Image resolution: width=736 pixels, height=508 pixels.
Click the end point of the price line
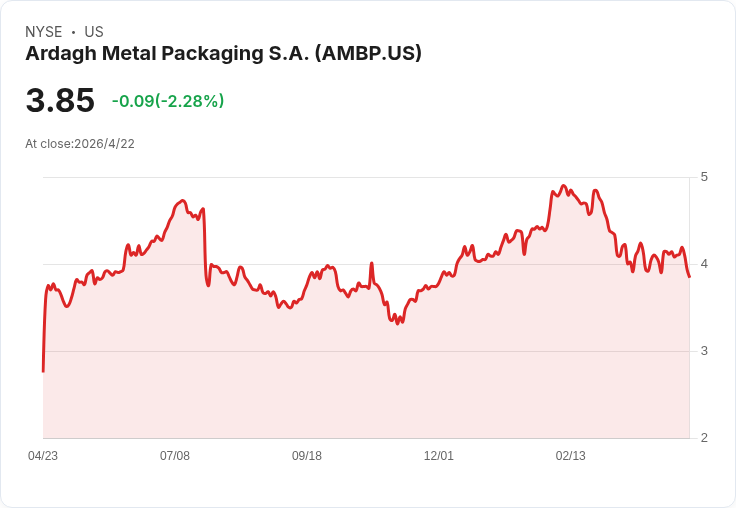point(689,277)
